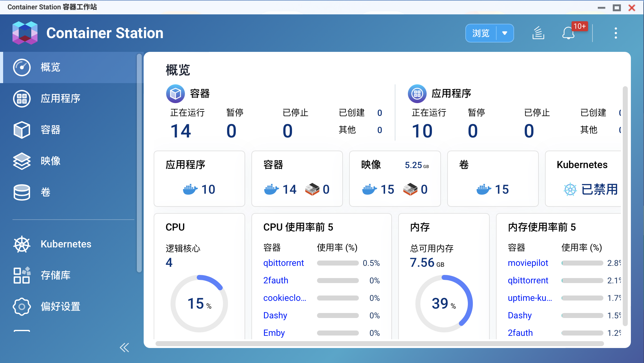Image resolution: width=644 pixels, height=363 pixels.
Task: Click the memory 39% usage gauge
Action: [443, 303]
